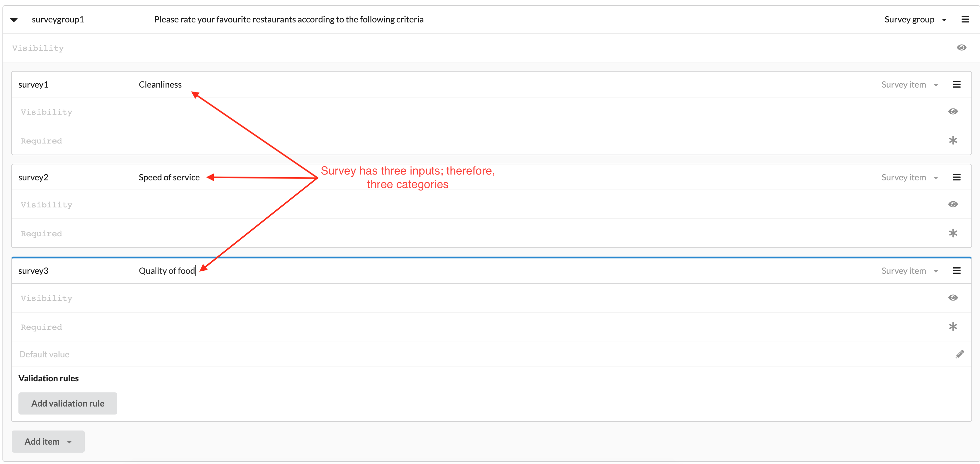Toggle visibility eye for survey2 item

coord(953,204)
